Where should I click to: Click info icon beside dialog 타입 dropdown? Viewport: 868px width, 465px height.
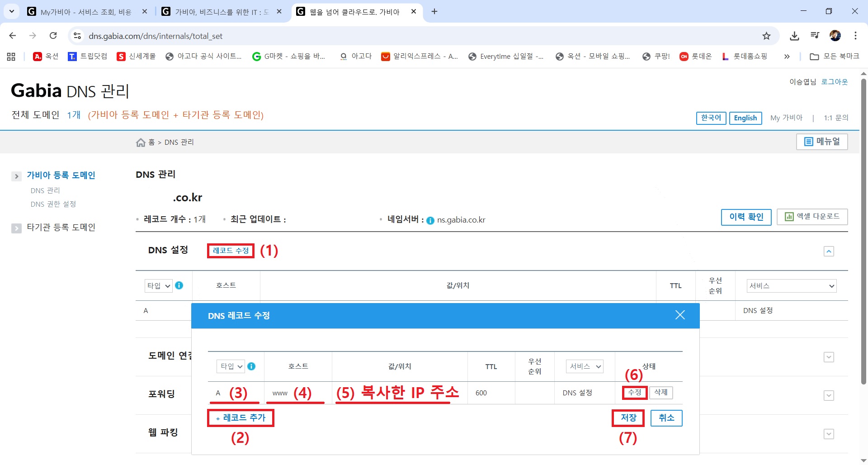[251, 366]
